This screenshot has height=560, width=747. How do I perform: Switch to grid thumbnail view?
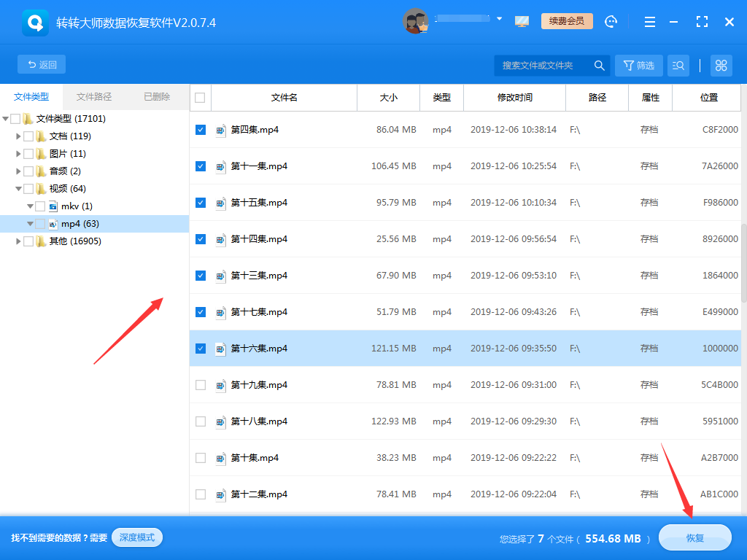click(x=721, y=66)
